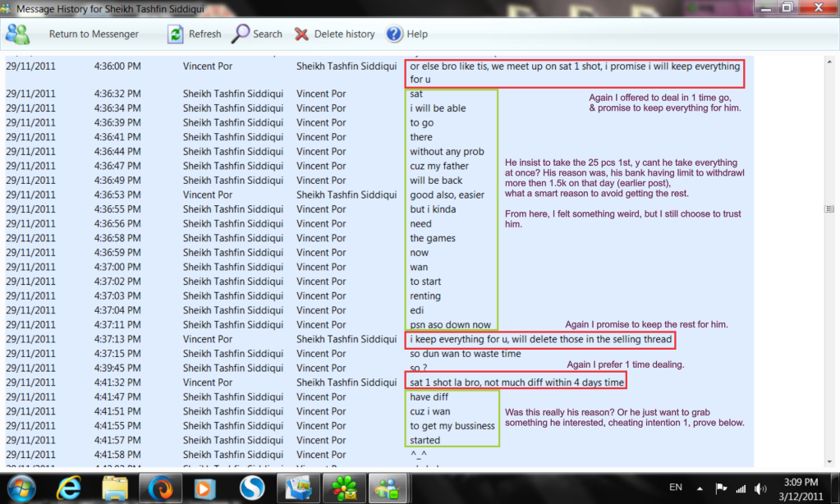This screenshot has height=504, width=840.
Task: Open the EN language indicator
Action: click(x=676, y=488)
